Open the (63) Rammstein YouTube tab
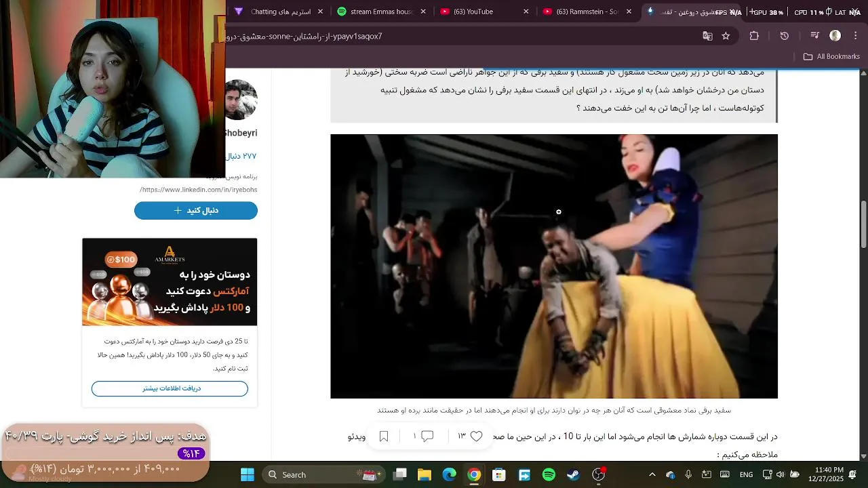Image resolution: width=868 pixels, height=488 pixels. (x=587, y=12)
